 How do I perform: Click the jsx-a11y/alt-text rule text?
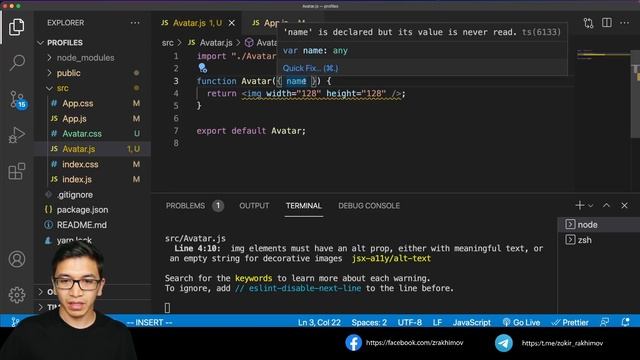pyautogui.click(x=391, y=258)
